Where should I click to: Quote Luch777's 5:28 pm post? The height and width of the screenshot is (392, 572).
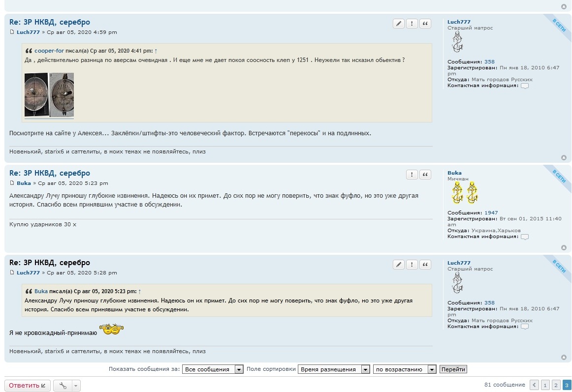pyautogui.click(x=425, y=265)
